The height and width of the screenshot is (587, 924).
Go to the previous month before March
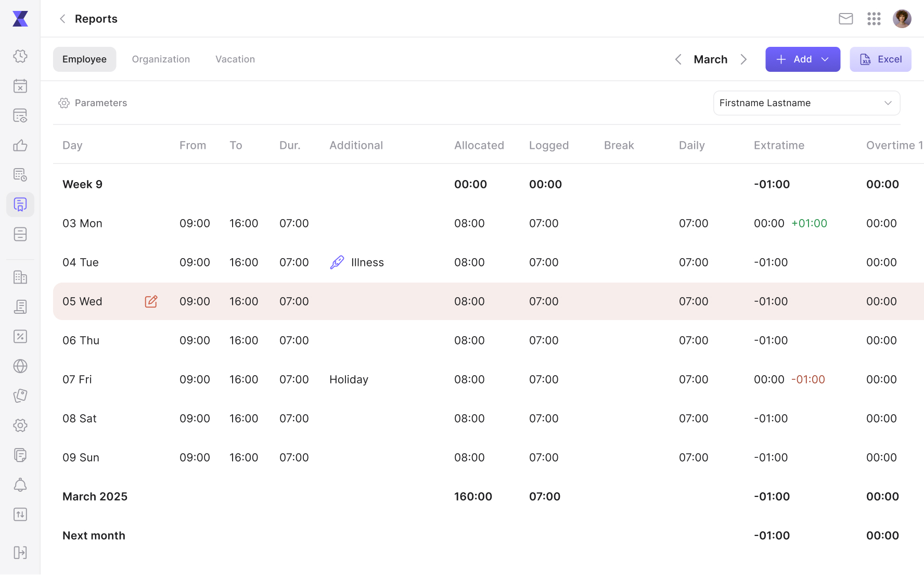(678, 59)
